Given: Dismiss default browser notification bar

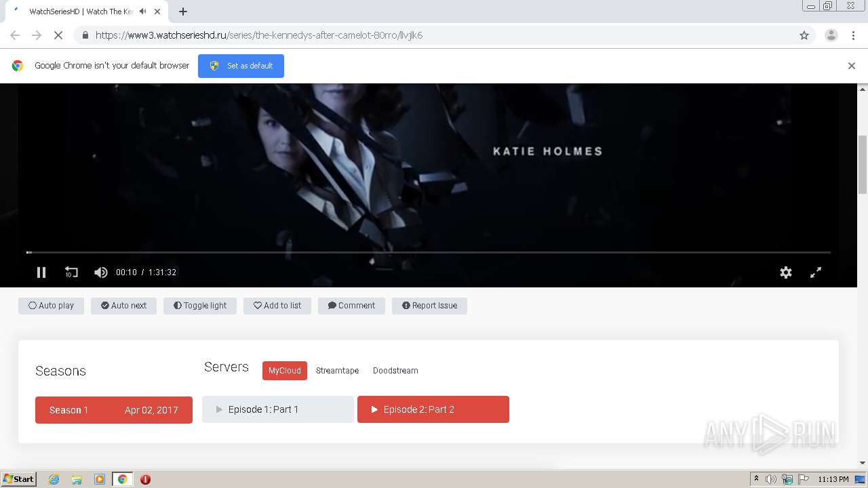Looking at the screenshot, I should pos(852,66).
